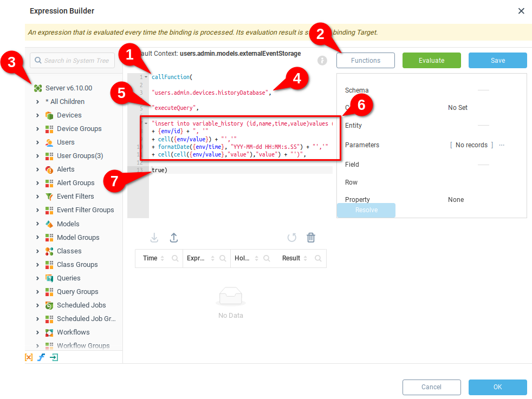Viewport: 532px width, 399px height.
Task: Sort by the Time column header
Action: click(x=150, y=258)
